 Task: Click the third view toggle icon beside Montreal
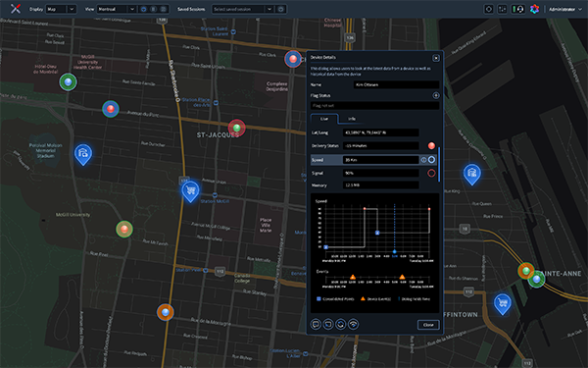point(163,9)
